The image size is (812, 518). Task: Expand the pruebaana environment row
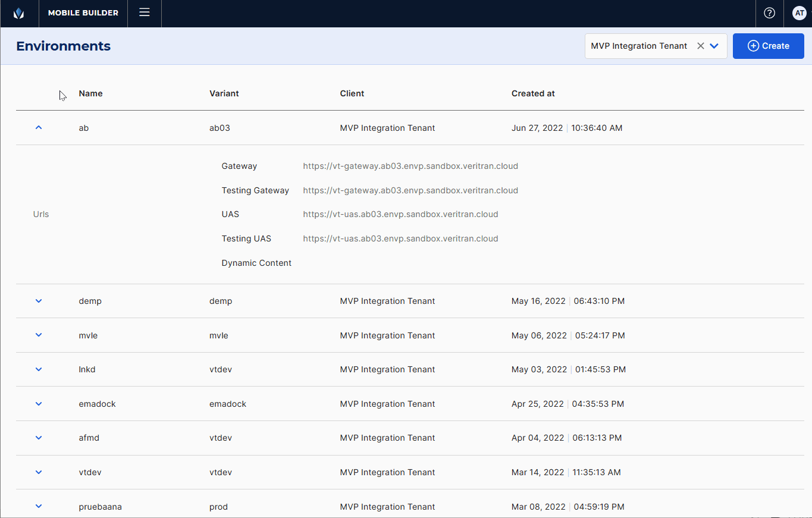pos(39,507)
